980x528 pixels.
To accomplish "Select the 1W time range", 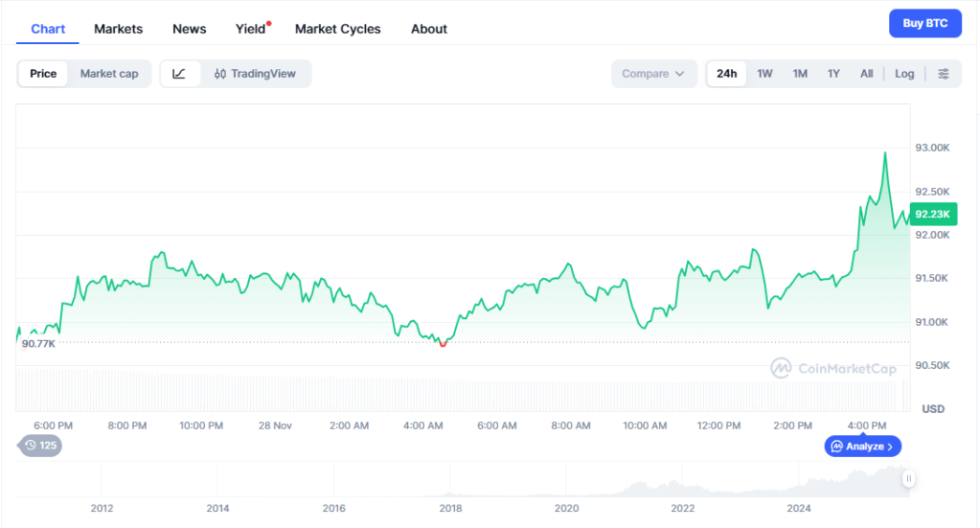I will click(764, 74).
